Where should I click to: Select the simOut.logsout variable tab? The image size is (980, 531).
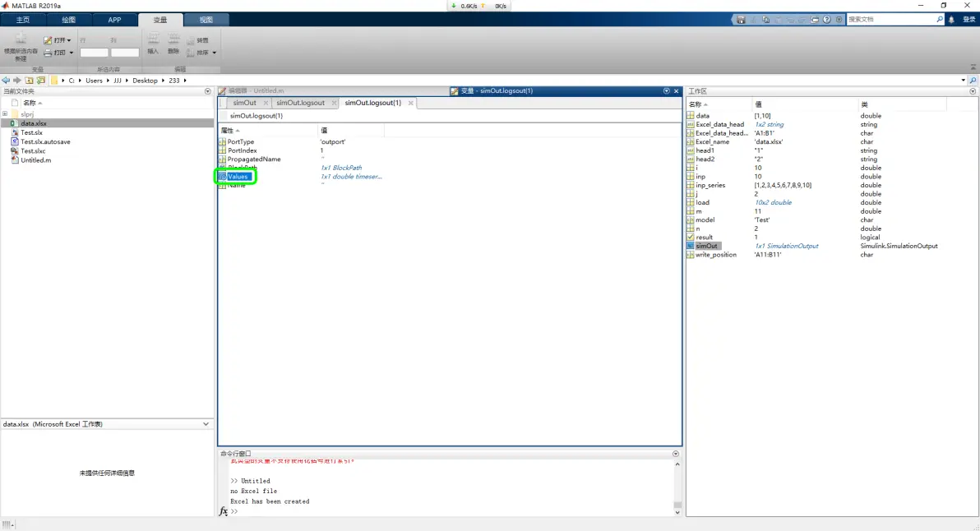[x=301, y=103]
